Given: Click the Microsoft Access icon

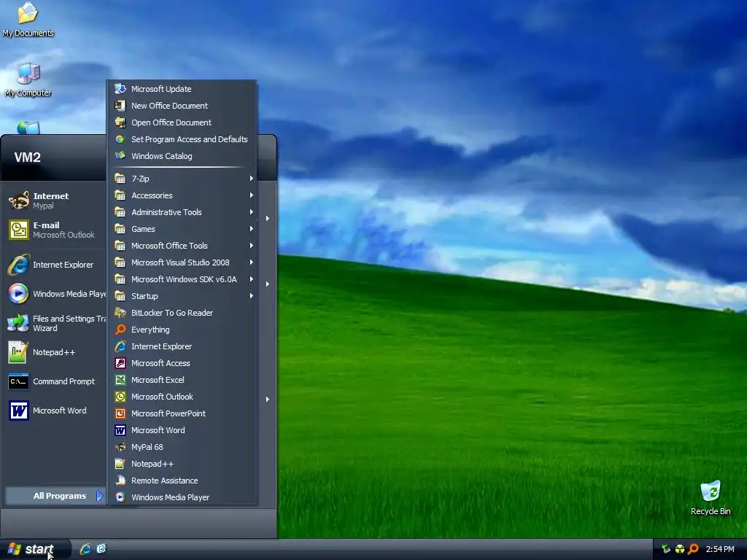Looking at the screenshot, I should [120, 363].
